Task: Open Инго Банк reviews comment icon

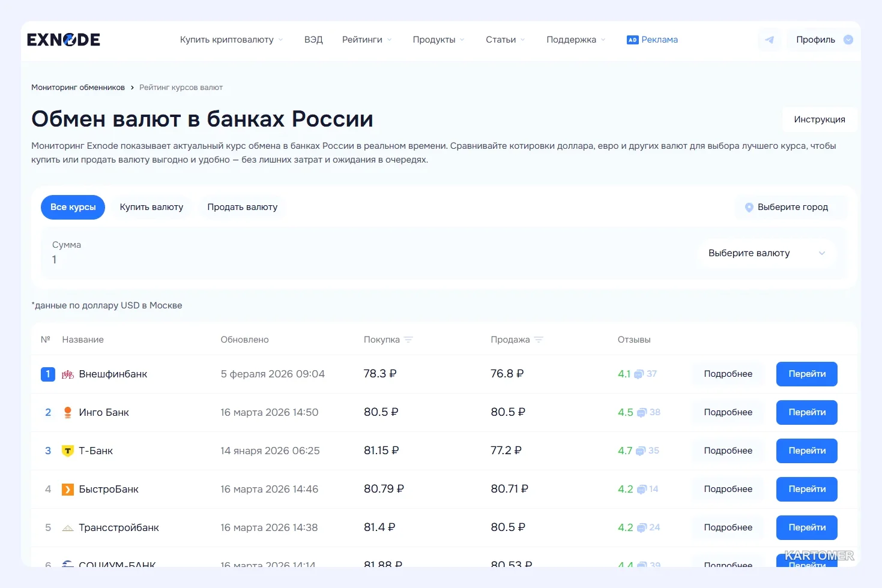Action: [x=642, y=413]
